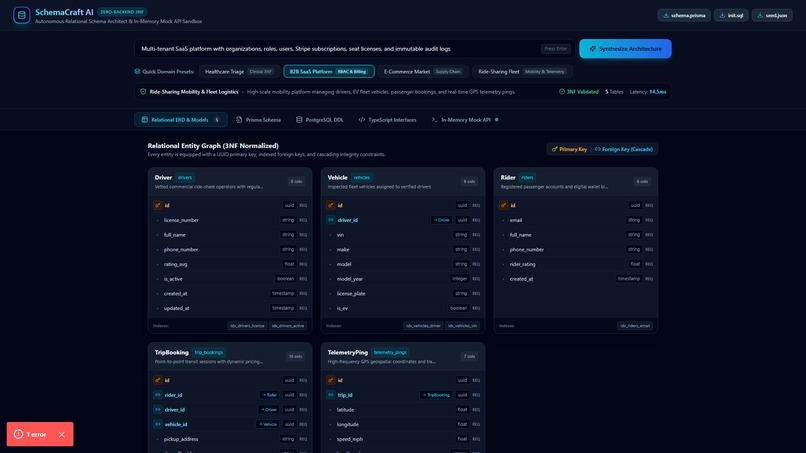The width and height of the screenshot is (806, 453).
Task: Click the Driver reference badge on Vehicle driver_id
Action: pos(442,220)
